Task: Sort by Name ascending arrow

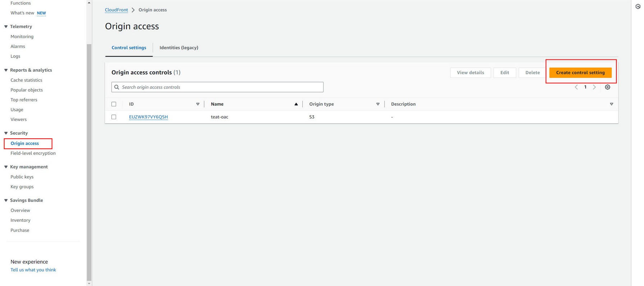Action: 296,104
